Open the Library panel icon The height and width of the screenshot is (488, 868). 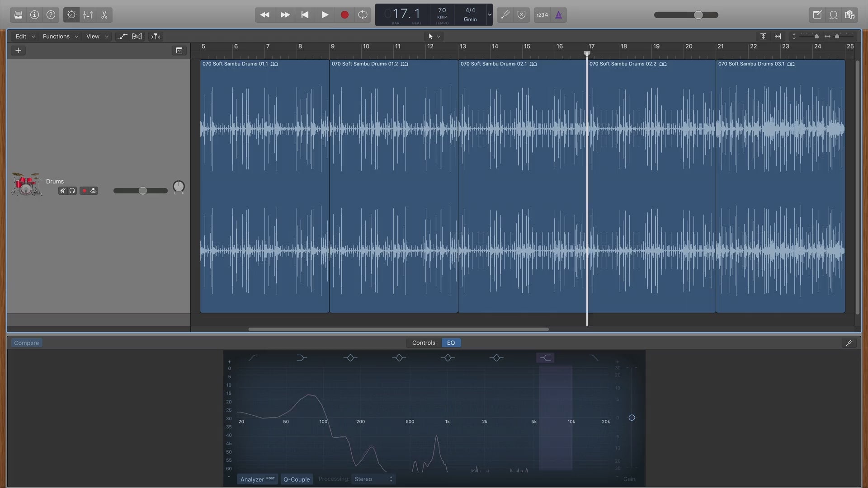pyautogui.click(x=18, y=15)
